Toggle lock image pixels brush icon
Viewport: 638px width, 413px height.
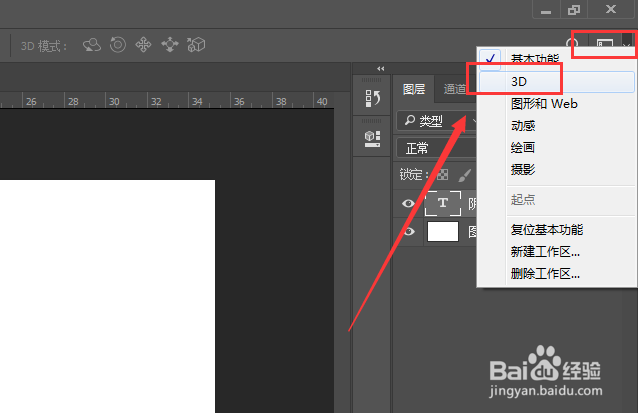point(464,175)
